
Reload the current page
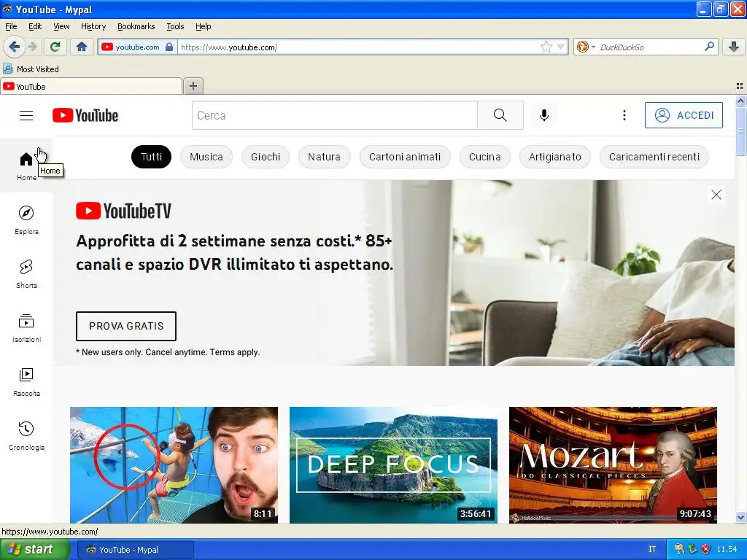pos(55,47)
